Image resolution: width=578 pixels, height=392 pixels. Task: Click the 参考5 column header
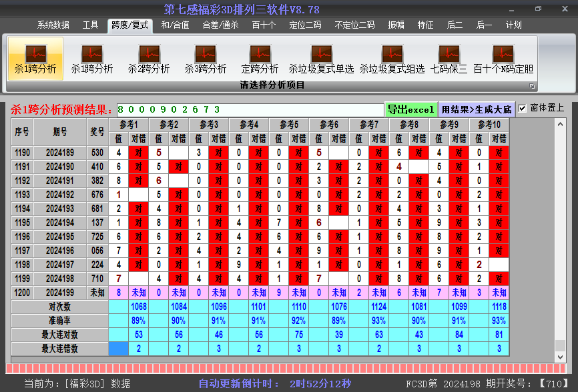pos(289,125)
